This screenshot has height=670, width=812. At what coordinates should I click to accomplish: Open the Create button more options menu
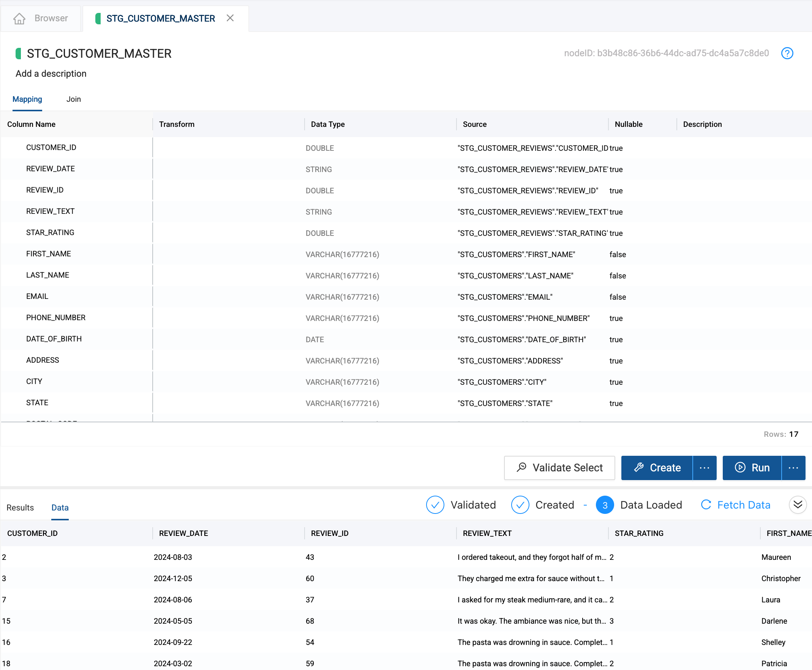pos(704,468)
